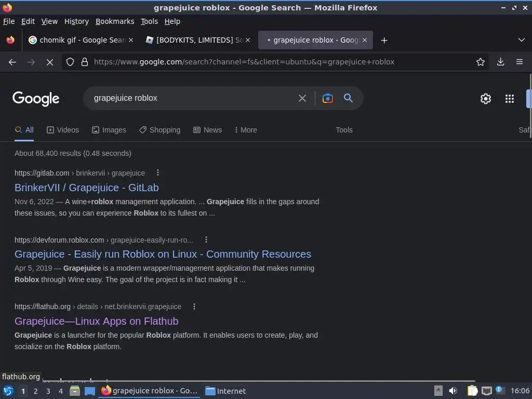
Task: Open the Help menu
Action: coord(172,21)
